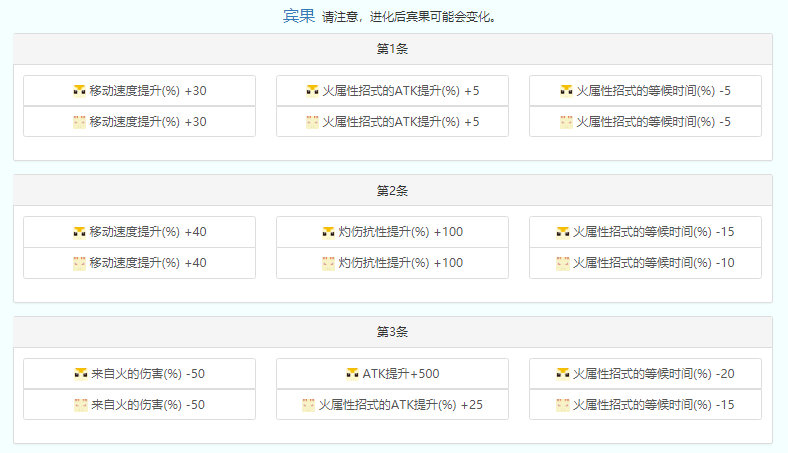Select the 第2条 section header

click(392, 190)
